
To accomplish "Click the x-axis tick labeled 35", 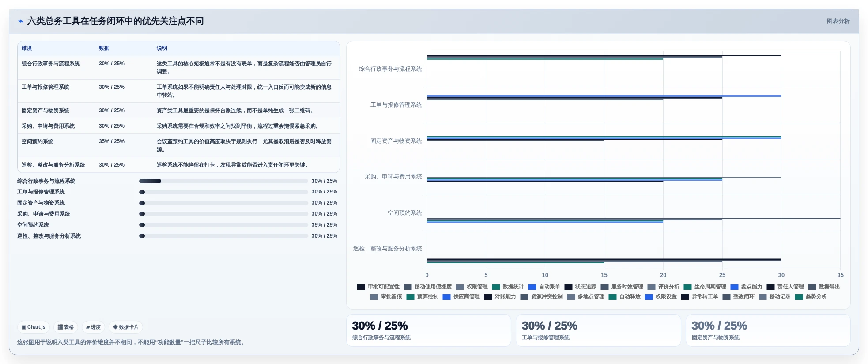I will 840,275.
